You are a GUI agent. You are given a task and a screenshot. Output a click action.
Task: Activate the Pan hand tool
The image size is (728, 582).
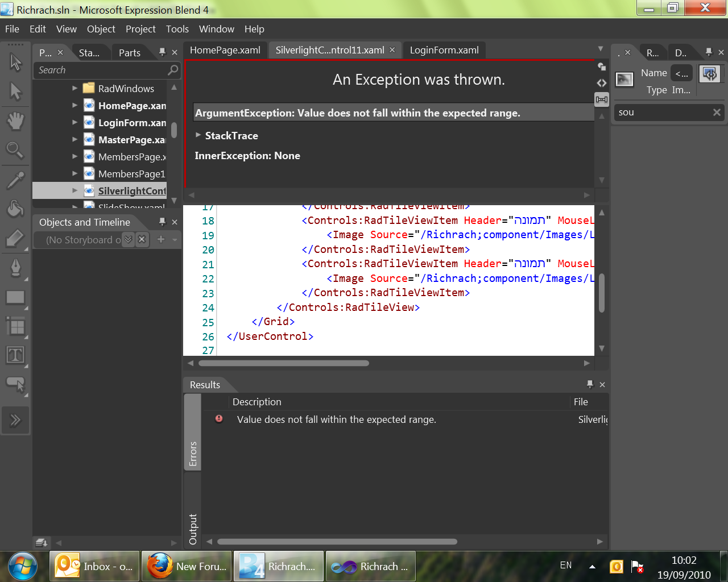15,120
